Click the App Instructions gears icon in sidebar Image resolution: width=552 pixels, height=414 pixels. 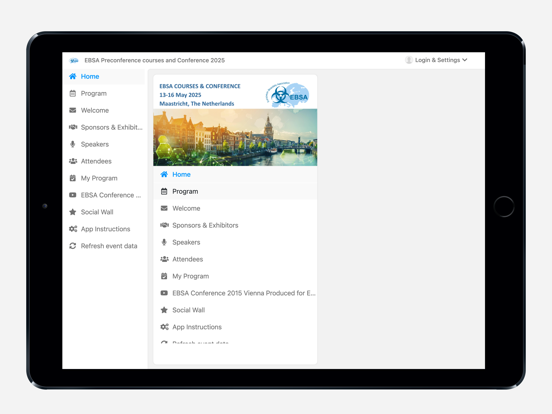click(x=73, y=229)
